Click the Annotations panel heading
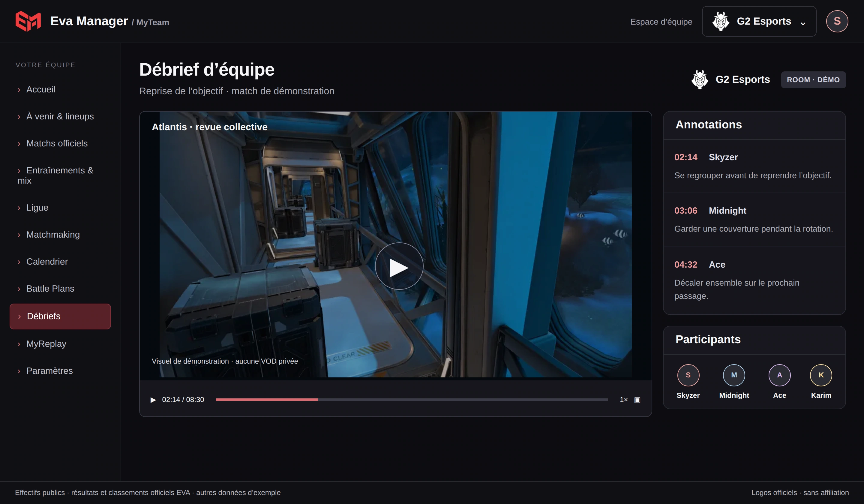This screenshot has width=864, height=504. tap(708, 125)
